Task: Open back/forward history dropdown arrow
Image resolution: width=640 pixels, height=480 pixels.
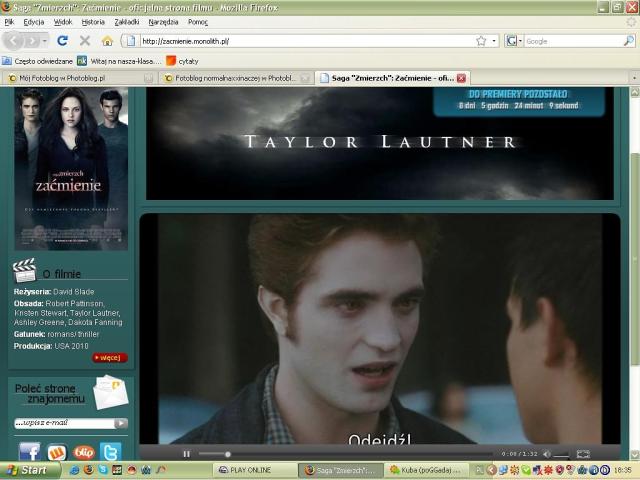Action: pyautogui.click(x=44, y=41)
